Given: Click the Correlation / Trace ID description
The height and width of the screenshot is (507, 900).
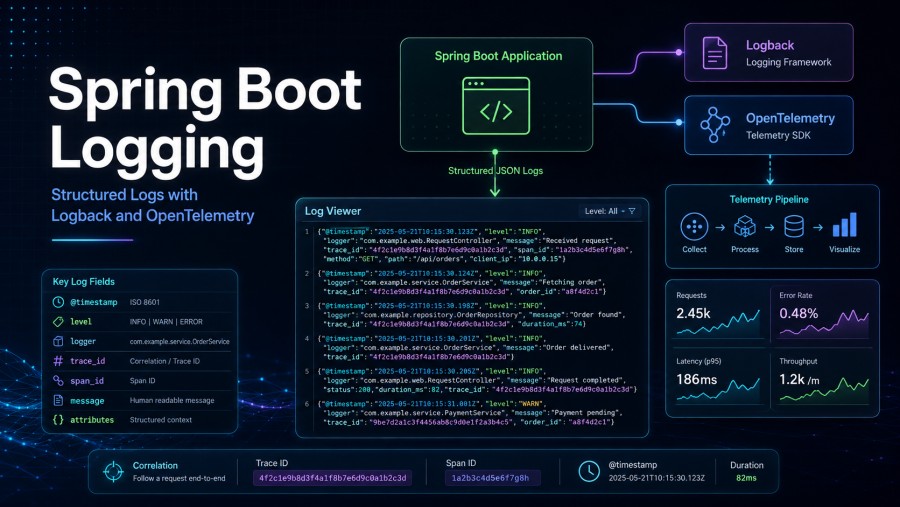Looking at the screenshot, I should click(x=165, y=361).
